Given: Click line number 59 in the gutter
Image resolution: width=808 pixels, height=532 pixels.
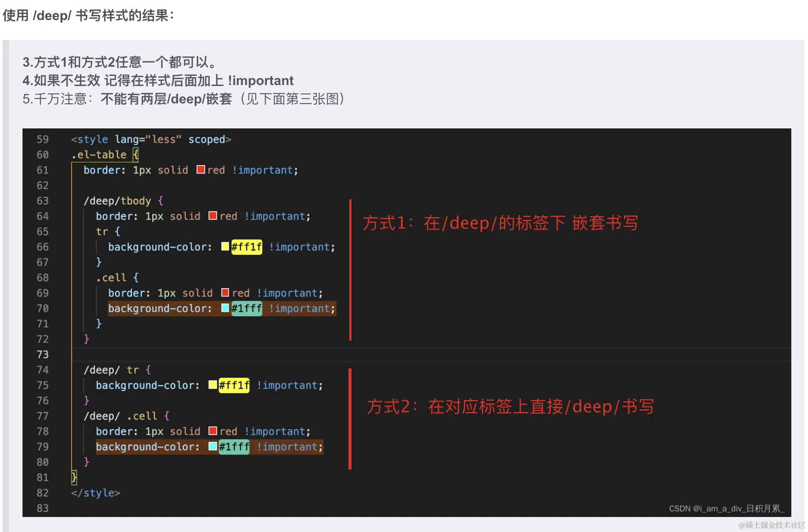Looking at the screenshot, I should pos(43,139).
